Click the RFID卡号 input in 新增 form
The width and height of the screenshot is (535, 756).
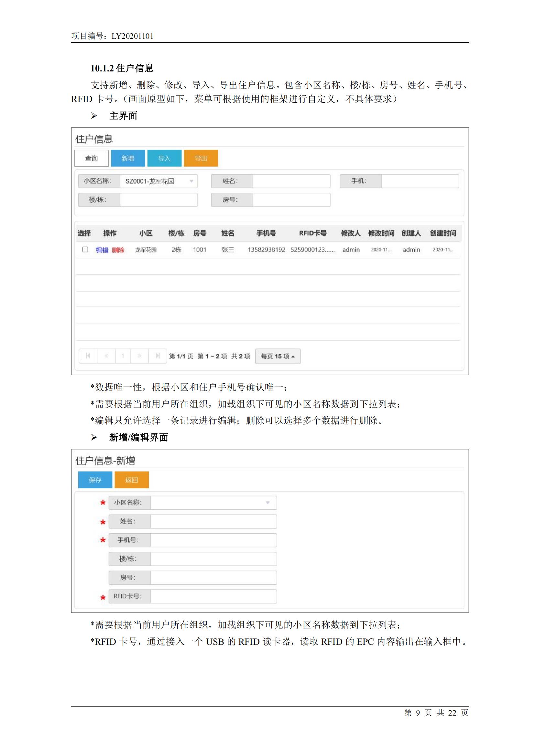point(213,597)
